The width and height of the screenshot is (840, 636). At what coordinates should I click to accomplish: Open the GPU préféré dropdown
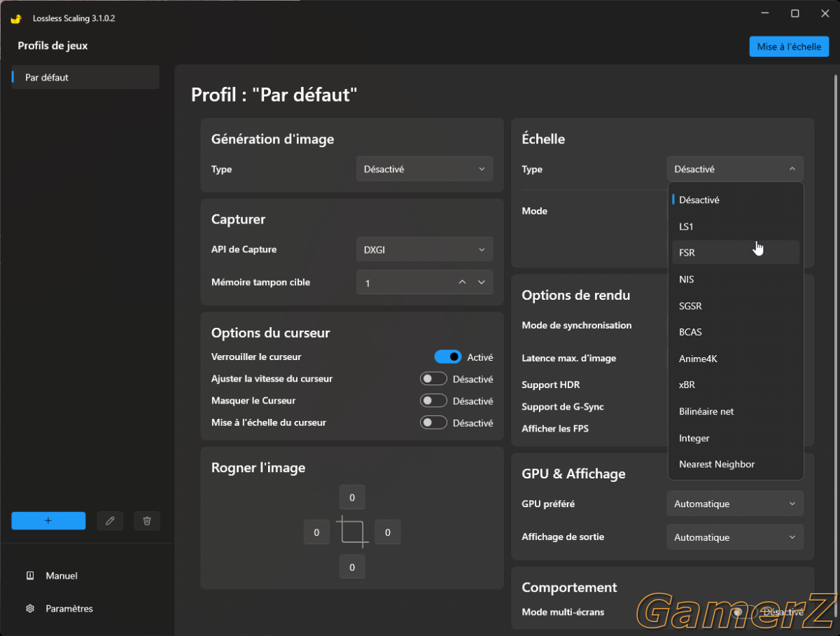735,504
